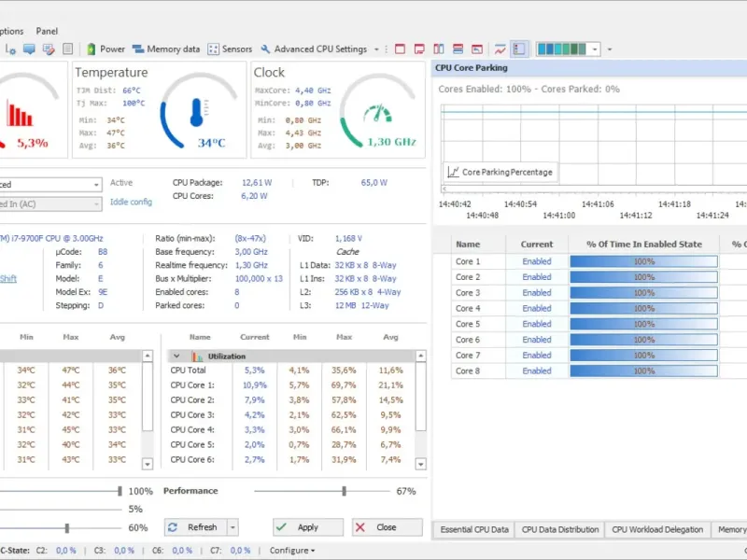Click the line chart icon in toolbar
Screen dimensions: 747x560
500,49
